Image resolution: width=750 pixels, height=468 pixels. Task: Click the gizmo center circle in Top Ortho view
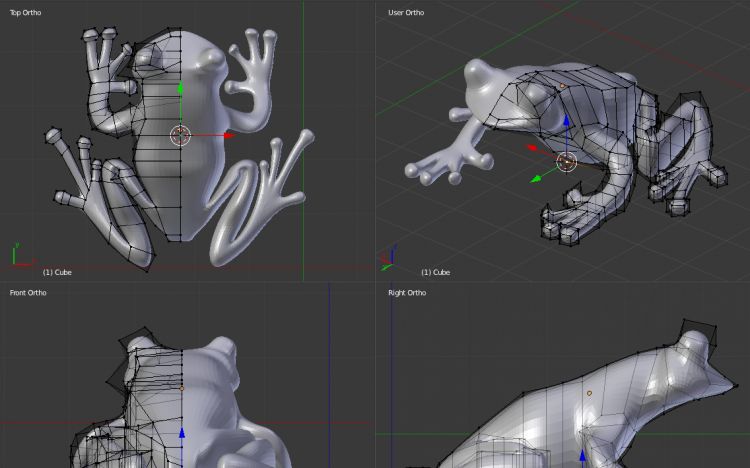coord(180,136)
